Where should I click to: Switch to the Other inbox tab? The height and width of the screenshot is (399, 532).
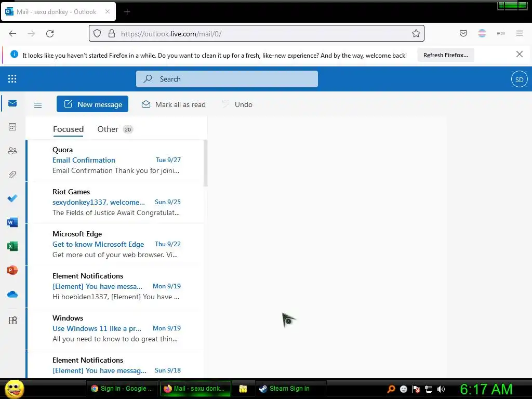coord(115,129)
